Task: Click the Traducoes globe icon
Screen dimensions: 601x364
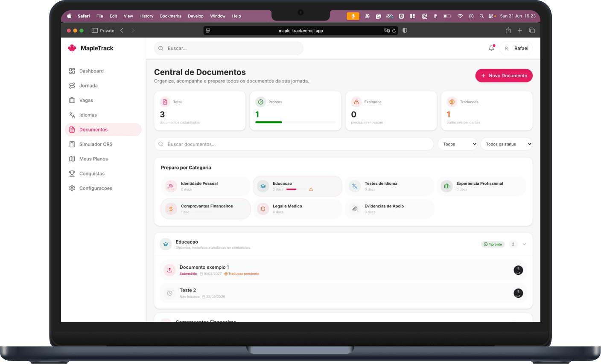Action: pos(452,102)
